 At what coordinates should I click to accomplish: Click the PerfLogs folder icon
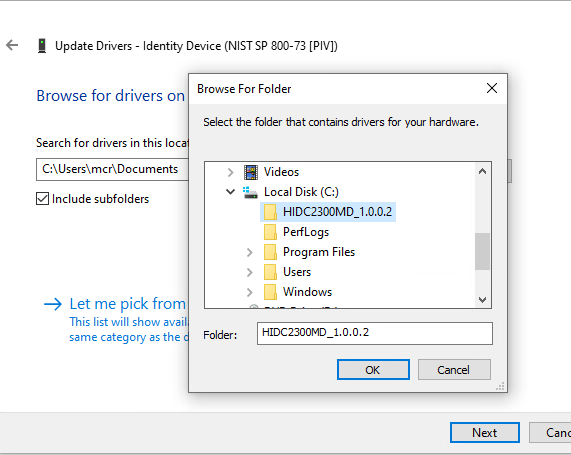(270, 232)
